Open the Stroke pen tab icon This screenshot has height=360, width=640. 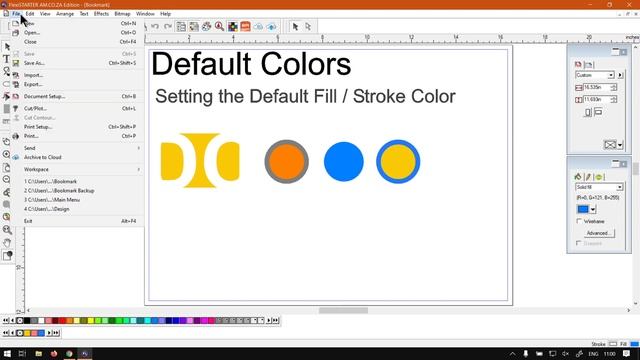coord(588,177)
